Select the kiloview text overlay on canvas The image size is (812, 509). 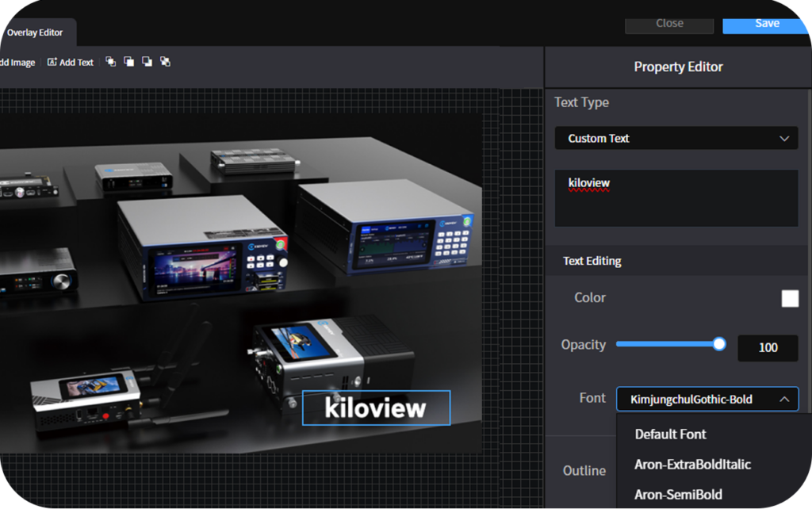[x=376, y=408]
